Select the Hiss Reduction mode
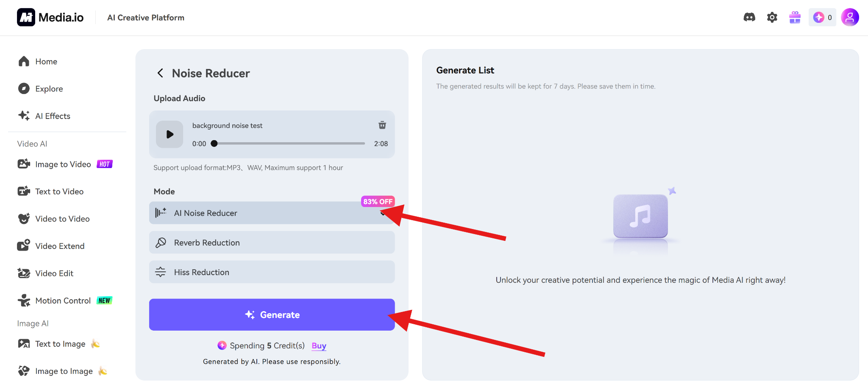The image size is (868, 392). tap(272, 272)
